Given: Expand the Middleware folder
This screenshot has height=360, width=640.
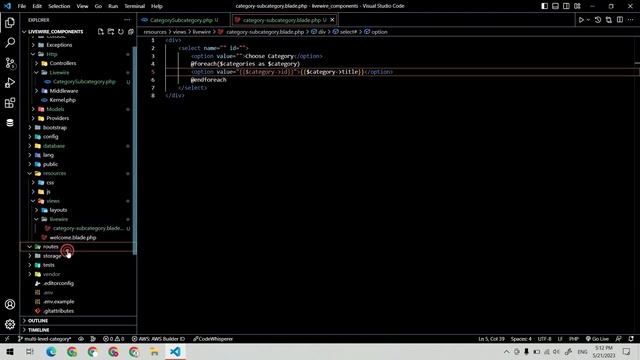Looking at the screenshot, I should click(64, 91).
